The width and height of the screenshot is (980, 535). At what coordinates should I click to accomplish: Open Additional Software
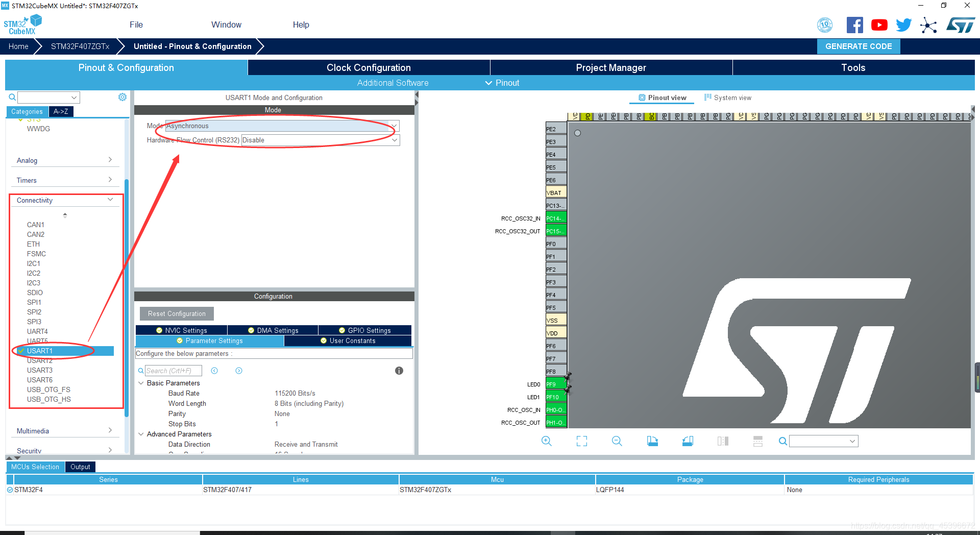click(393, 83)
